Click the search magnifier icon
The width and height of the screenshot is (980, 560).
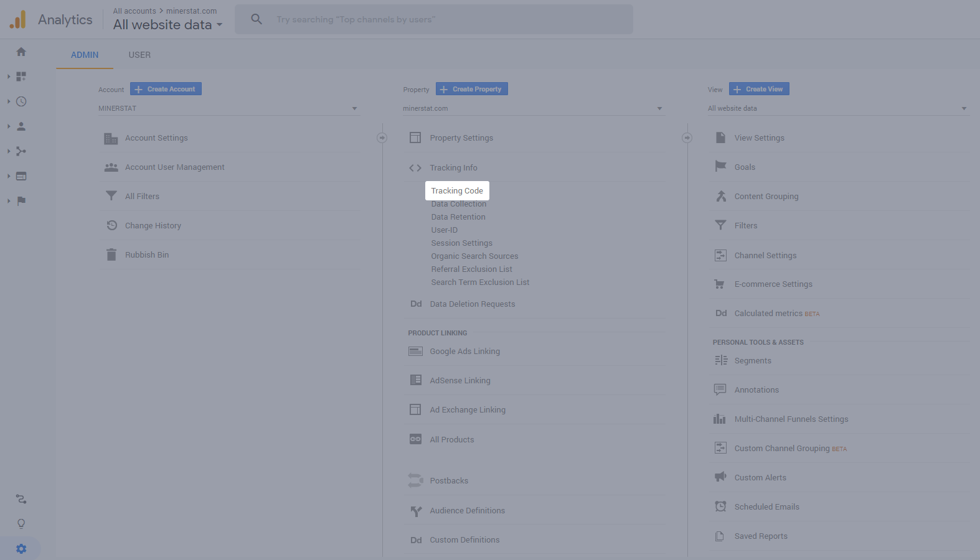pos(257,19)
